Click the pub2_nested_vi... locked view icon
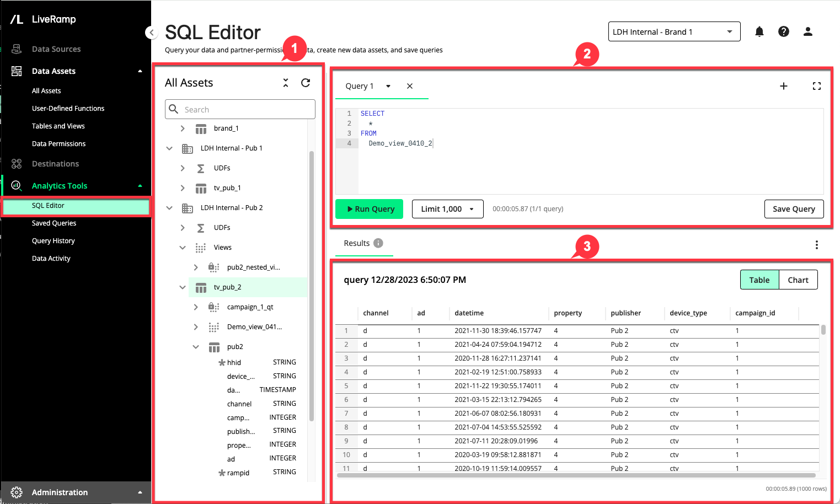Screen dimensions: 840x504 point(213,267)
